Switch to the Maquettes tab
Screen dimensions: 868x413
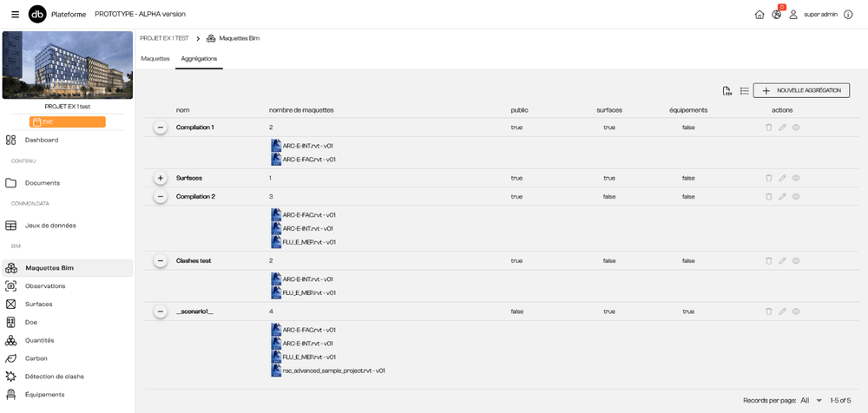[x=155, y=58]
